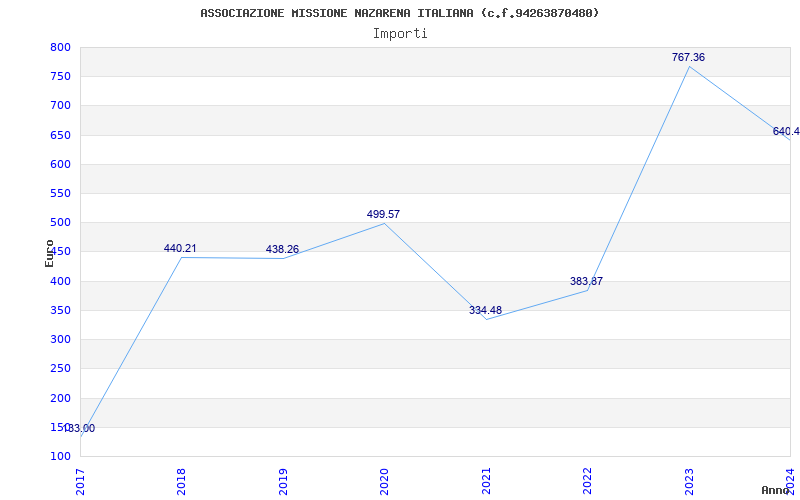The image size is (800, 500).
Task: Click the 500 y-axis tick label
Action: point(60,222)
